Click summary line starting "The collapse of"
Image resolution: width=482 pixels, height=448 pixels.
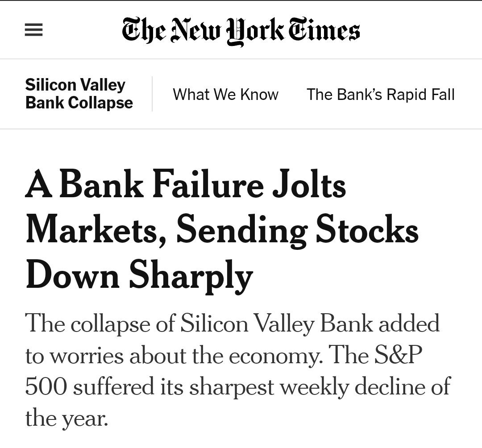coord(233,323)
